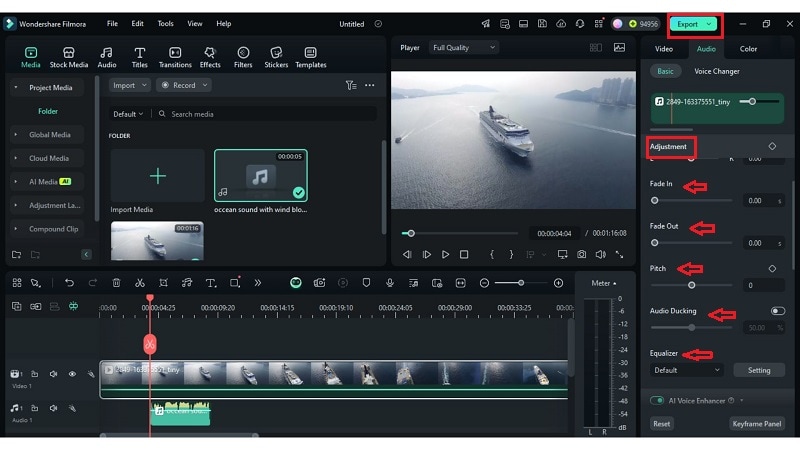This screenshot has width=800, height=450.
Task: Click the Pitch slider handle
Action: pyautogui.click(x=691, y=285)
